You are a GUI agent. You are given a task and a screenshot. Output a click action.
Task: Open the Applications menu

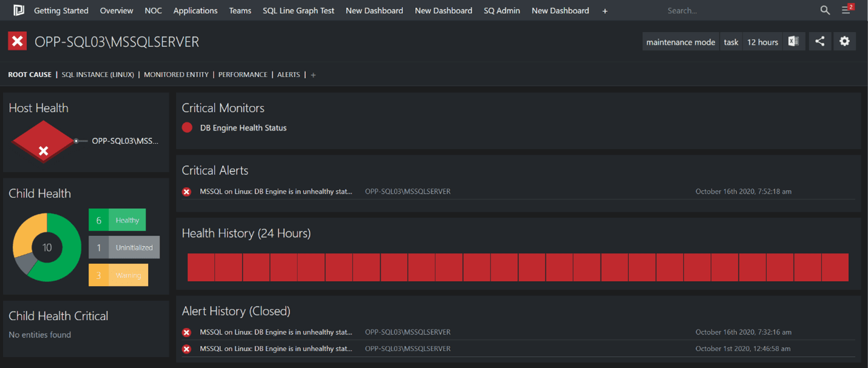coord(195,10)
